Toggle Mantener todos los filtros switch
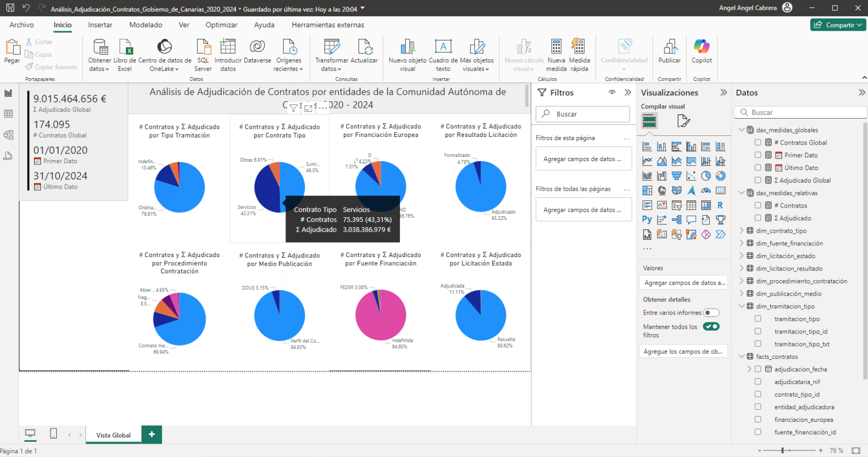Image resolution: width=868 pixels, height=457 pixels. (x=711, y=326)
